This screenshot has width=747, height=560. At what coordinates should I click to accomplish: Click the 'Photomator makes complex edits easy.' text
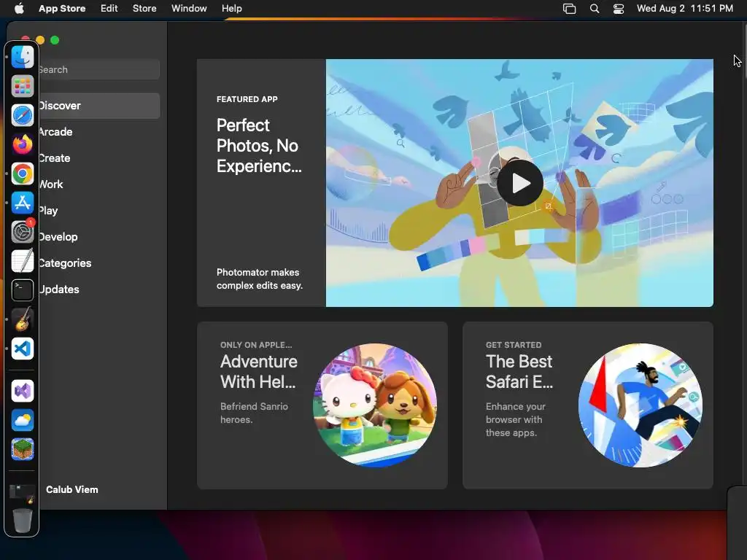click(260, 279)
